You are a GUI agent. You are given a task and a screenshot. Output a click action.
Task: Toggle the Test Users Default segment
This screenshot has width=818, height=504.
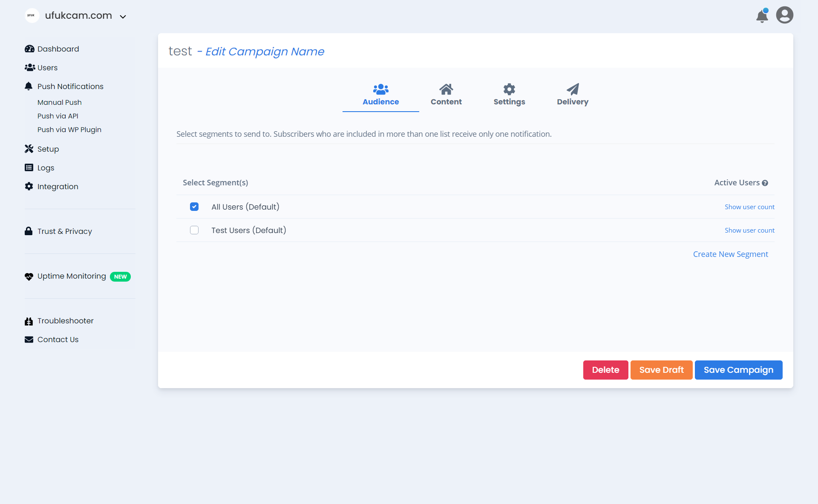tap(195, 230)
